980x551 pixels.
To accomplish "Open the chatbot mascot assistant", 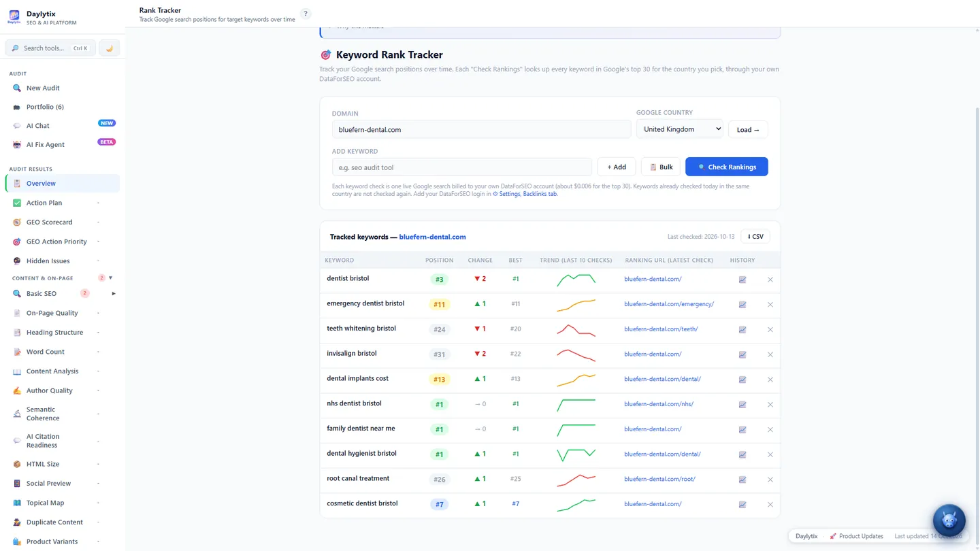I will pyautogui.click(x=949, y=520).
